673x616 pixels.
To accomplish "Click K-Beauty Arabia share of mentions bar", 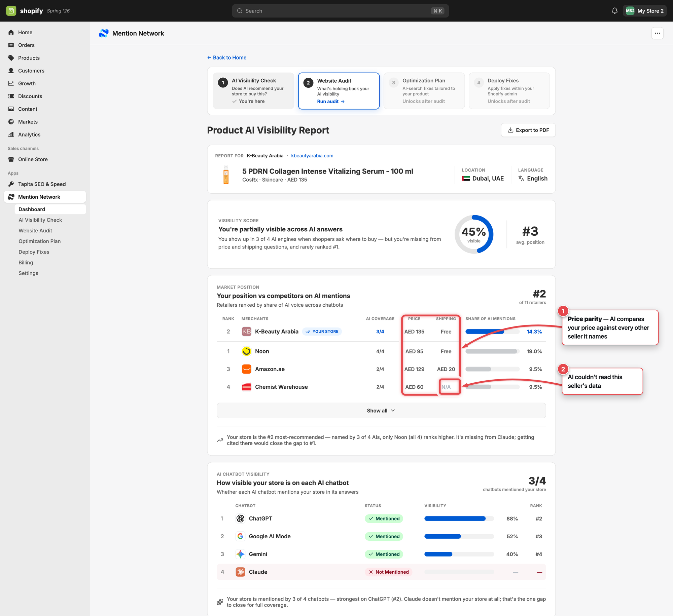I will pos(492,332).
